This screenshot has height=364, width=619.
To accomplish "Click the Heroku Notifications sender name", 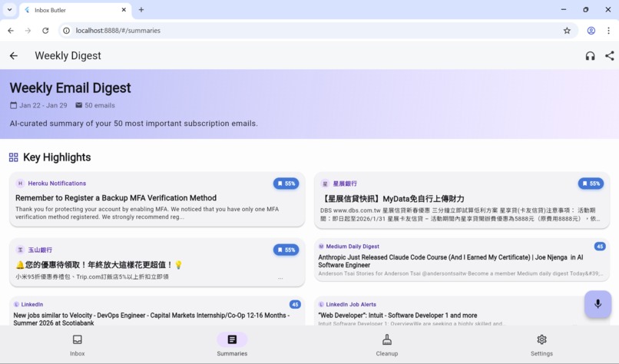I will tap(57, 184).
